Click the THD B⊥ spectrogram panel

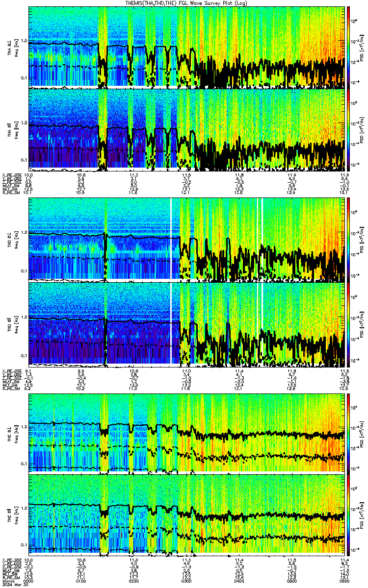click(186, 239)
